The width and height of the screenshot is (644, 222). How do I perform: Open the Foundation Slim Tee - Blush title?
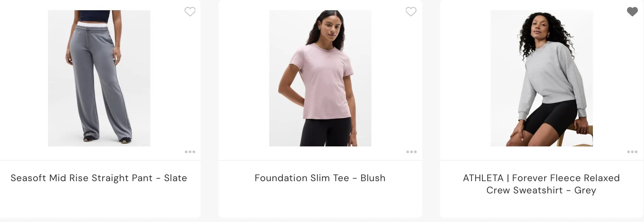click(320, 178)
